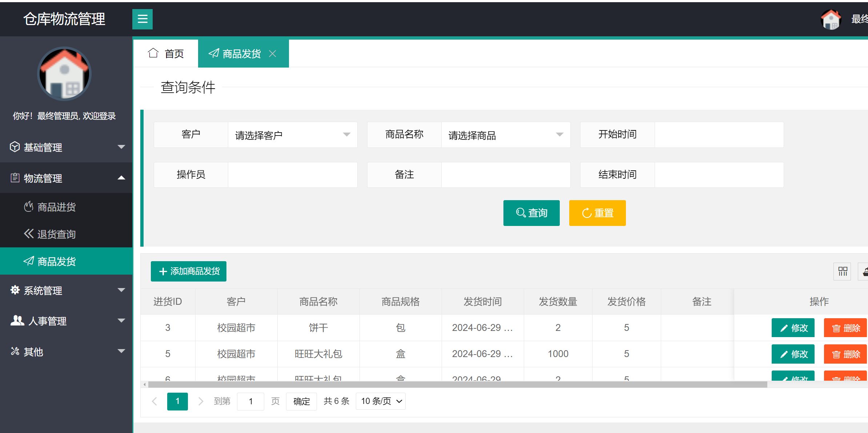Focus the 开始时间 input field
This screenshot has width=868, height=433.
point(719,135)
